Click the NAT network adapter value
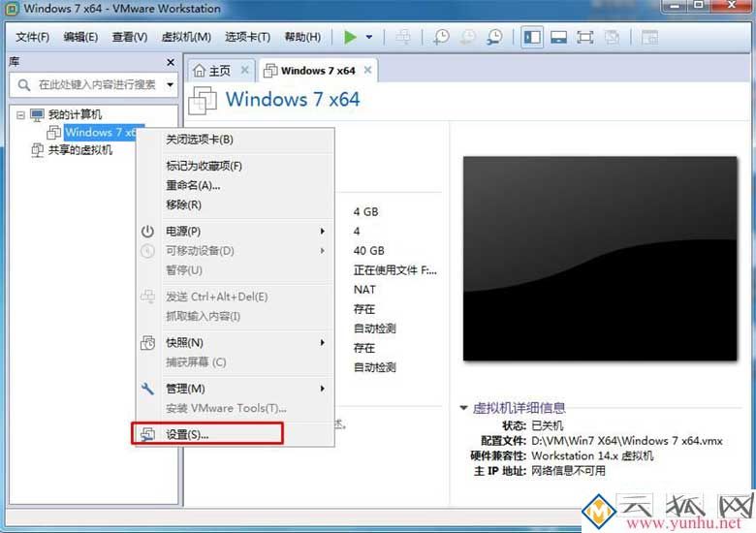 (364, 290)
